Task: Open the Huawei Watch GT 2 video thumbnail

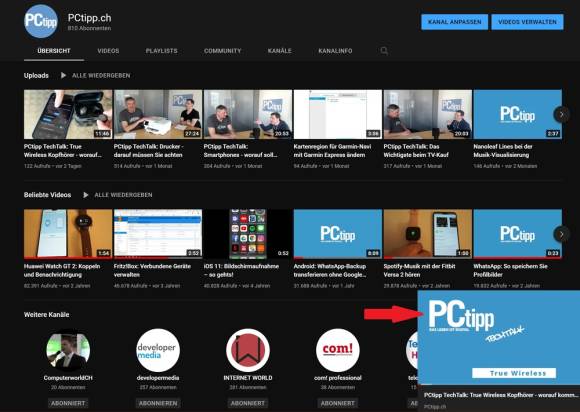Action: point(68,233)
